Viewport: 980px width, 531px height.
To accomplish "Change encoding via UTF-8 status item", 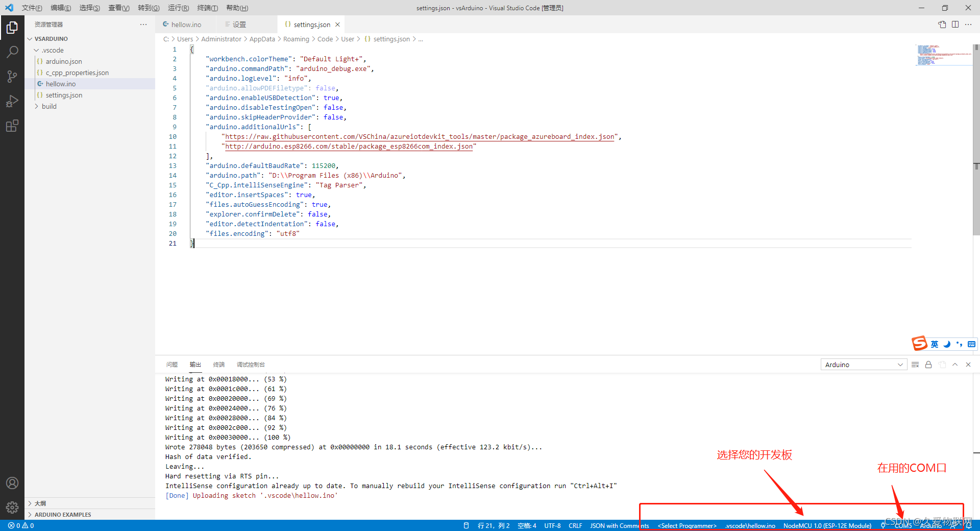I will [x=552, y=525].
